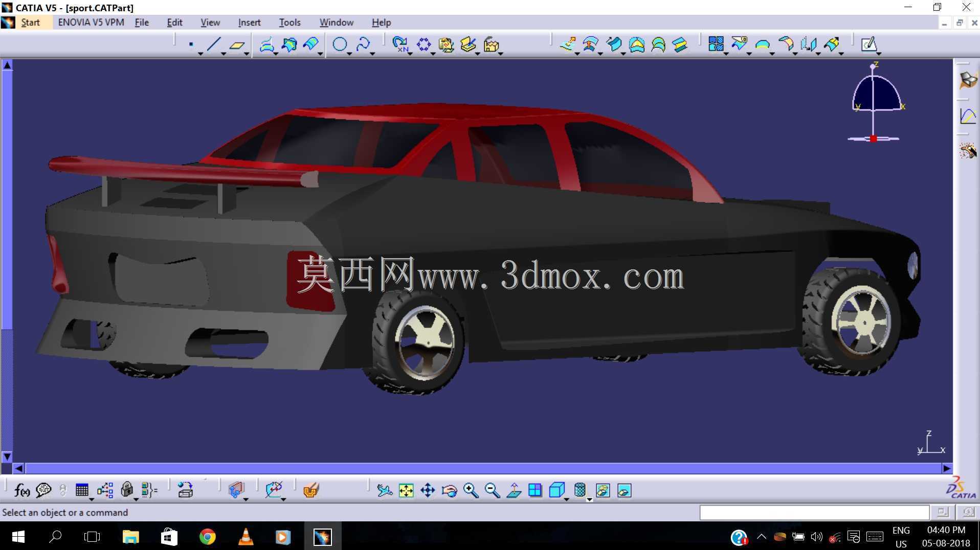The width and height of the screenshot is (980, 550).
Task: Expand the Design Table dropdown arrow
Action: point(91,499)
